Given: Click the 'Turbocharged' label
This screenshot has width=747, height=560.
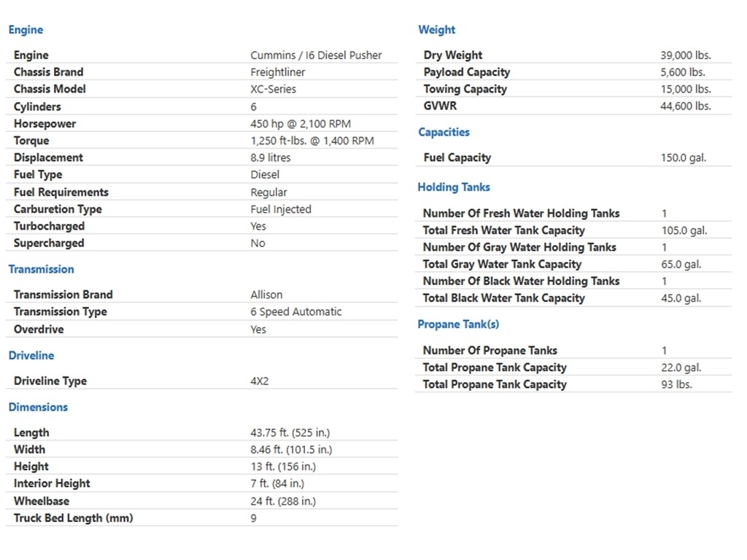Looking at the screenshot, I should click(49, 226).
